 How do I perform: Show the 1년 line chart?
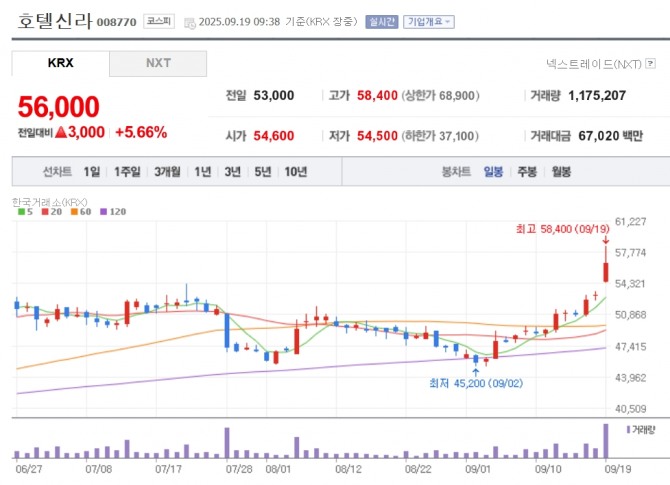tap(203, 172)
